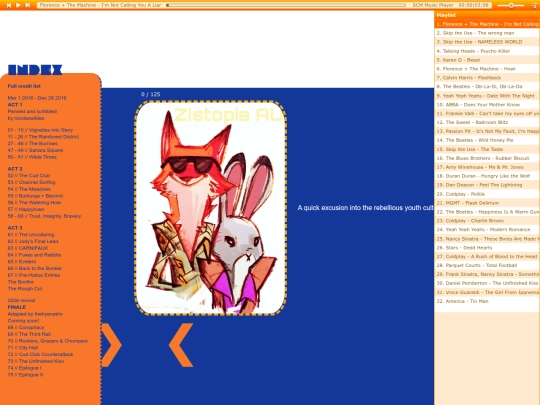Open 67 // Pre-Hiatus Entries

pyautogui.click(x=34, y=275)
